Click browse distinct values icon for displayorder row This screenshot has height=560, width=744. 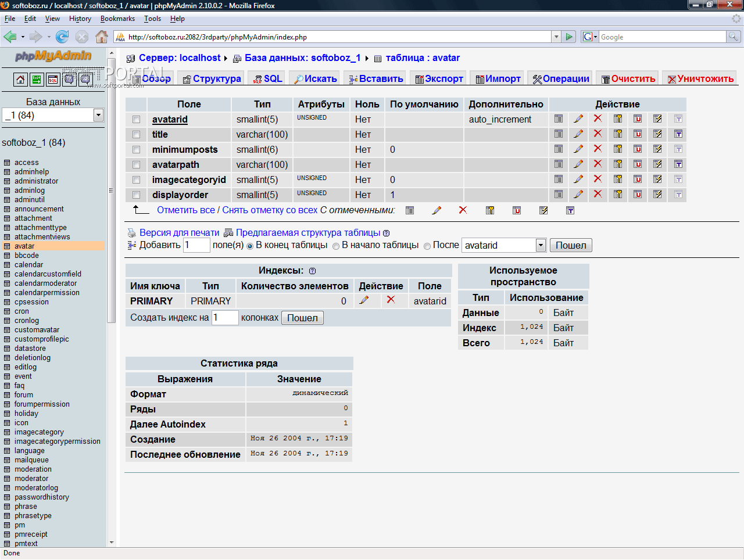point(559,194)
